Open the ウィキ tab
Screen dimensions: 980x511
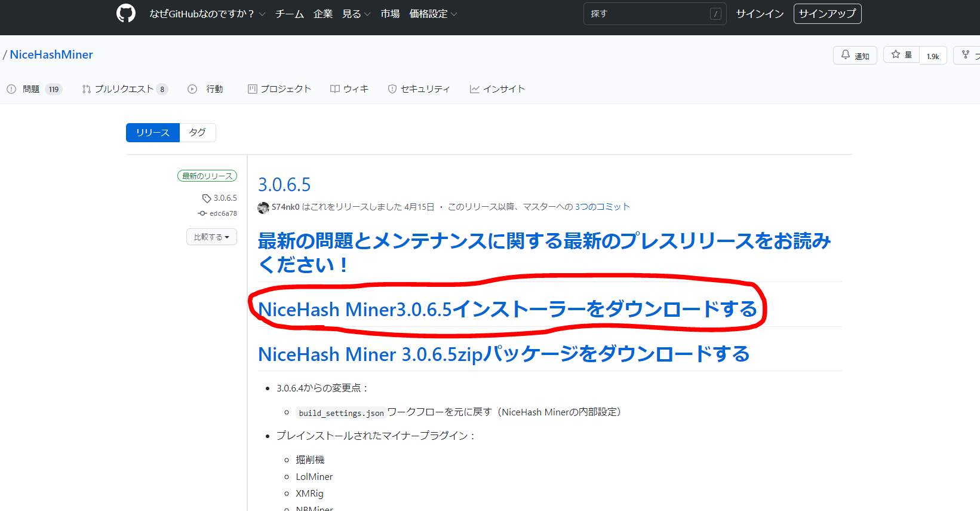point(349,89)
